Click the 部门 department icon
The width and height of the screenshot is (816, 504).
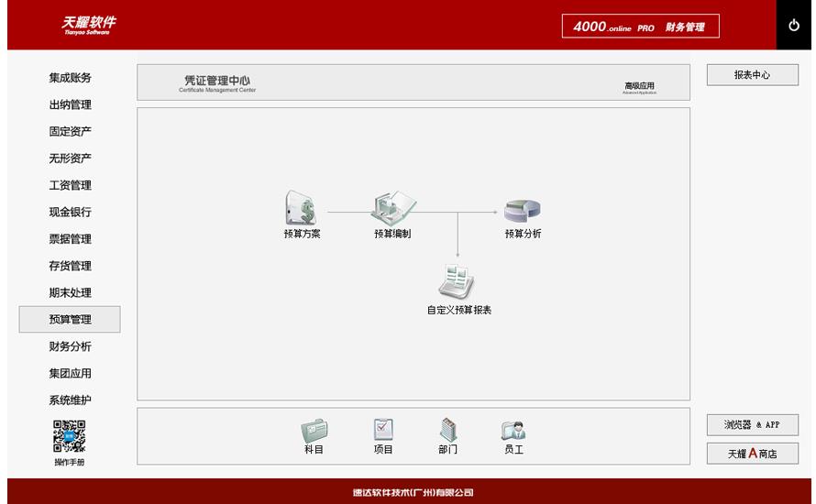pos(447,430)
